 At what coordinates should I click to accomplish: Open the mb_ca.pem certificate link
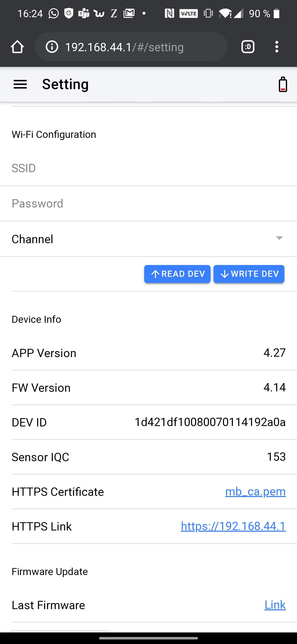pyautogui.click(x=255, y=491)
